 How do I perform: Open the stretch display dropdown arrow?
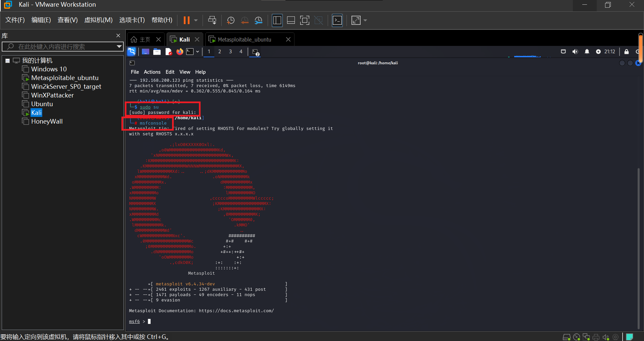365,20
